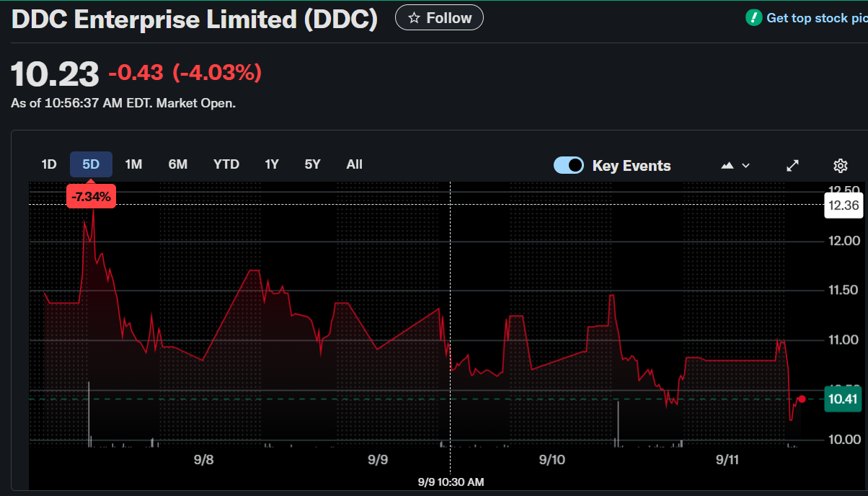Click the 11.00 price axis label
Screen dimensions: 868x496
[x=844, y=340]
